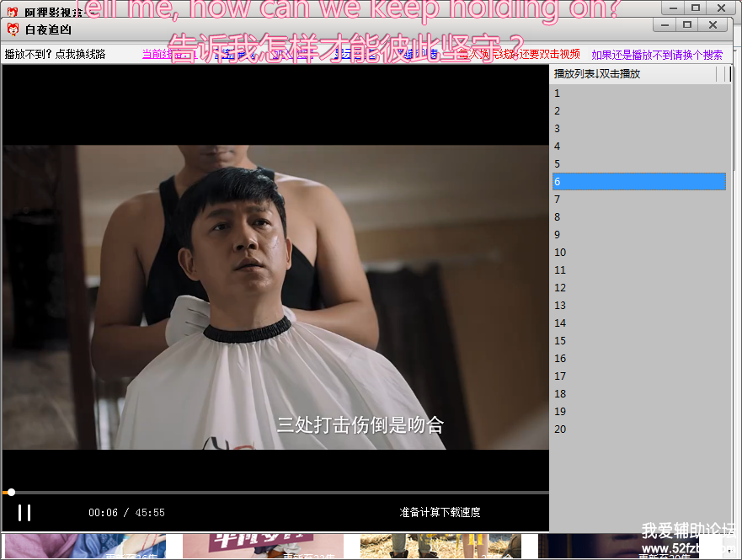This screenshot has height=560, width=742.
Task: Click the '00:06 / 45:55' time display
Action: [126, 513]
